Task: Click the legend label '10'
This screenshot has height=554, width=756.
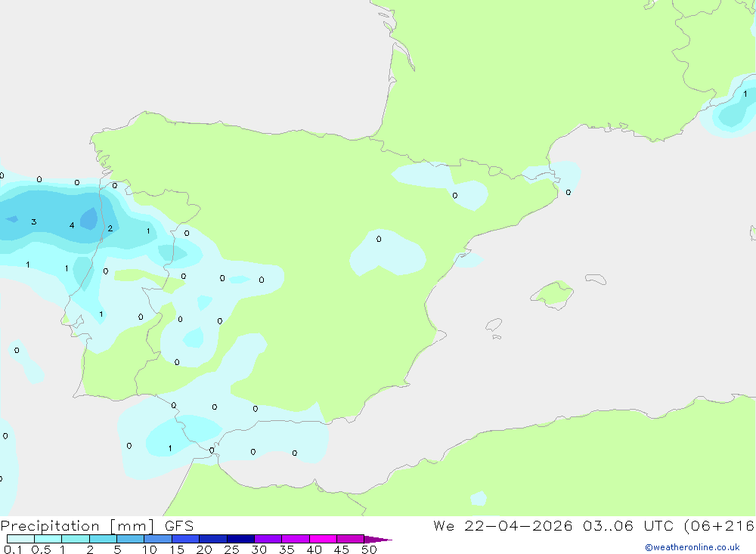Action: click(150, 549)
